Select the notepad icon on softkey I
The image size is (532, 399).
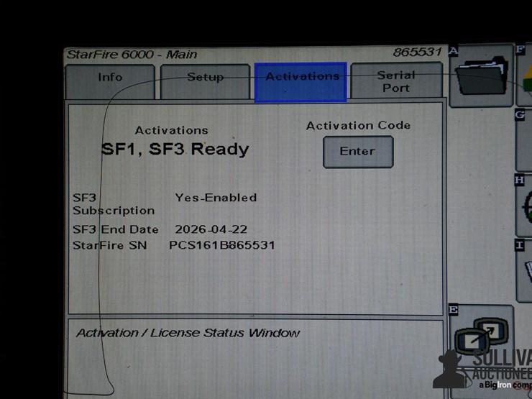pyautogui.click(x=525, y=270)
